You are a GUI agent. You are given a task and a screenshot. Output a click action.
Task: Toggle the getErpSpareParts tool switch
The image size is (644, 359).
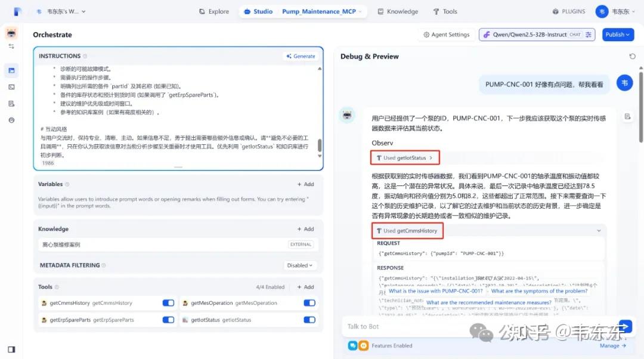(x=168, y=320)
